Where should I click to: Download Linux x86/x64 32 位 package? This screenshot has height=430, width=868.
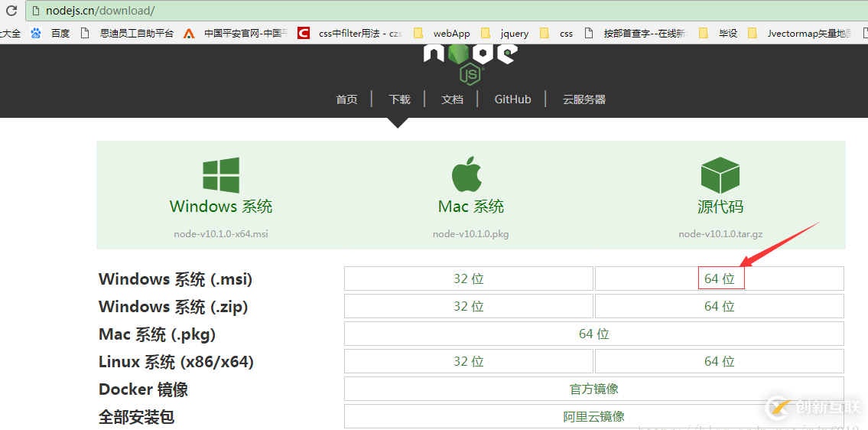[468, 361]
